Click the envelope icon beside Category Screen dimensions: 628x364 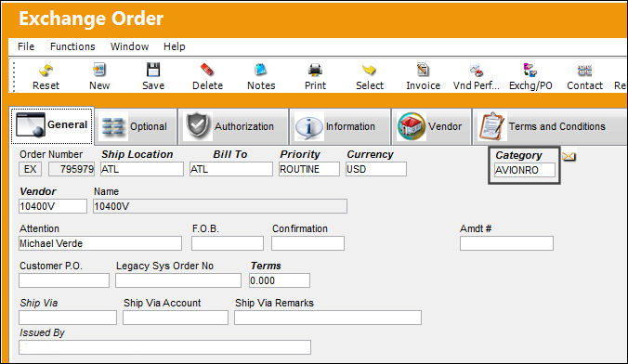tap(569, 156)
